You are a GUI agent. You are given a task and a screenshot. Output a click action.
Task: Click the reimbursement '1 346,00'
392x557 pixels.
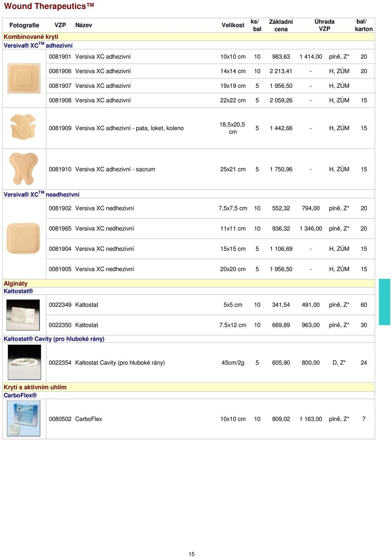311,229
